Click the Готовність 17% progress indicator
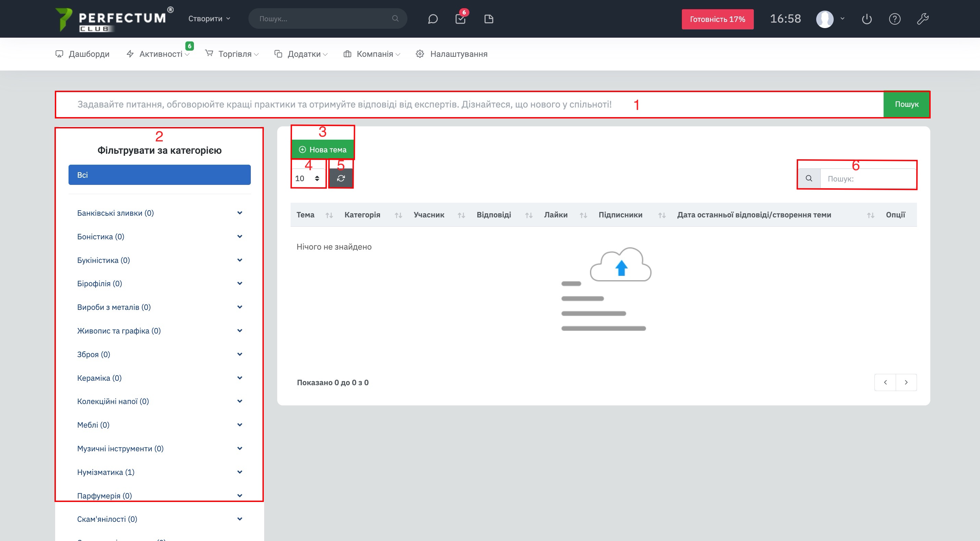Screen dimensions: 980x541 coord(717,20)
